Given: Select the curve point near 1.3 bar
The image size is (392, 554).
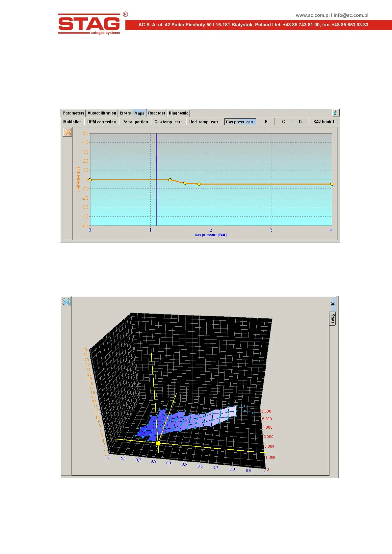Looking at the screenshot, I should (x=170, y=180).
